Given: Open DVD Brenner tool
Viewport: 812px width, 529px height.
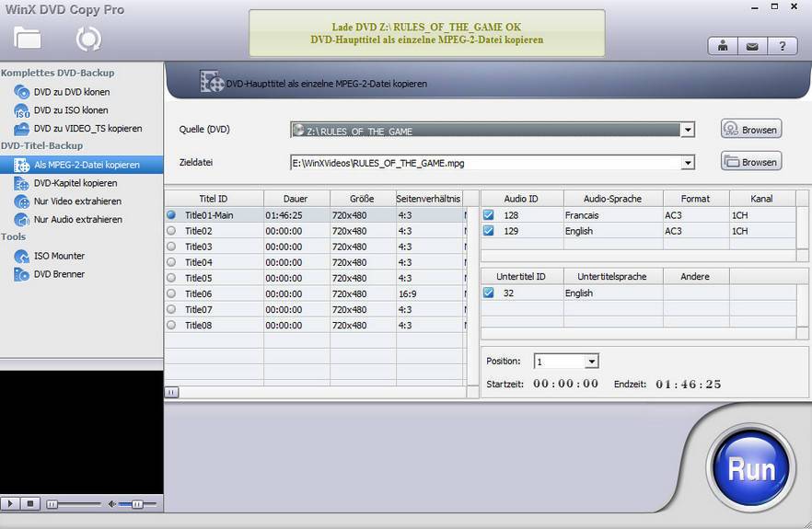Looking at the screenshot, I should click(59, 274).
